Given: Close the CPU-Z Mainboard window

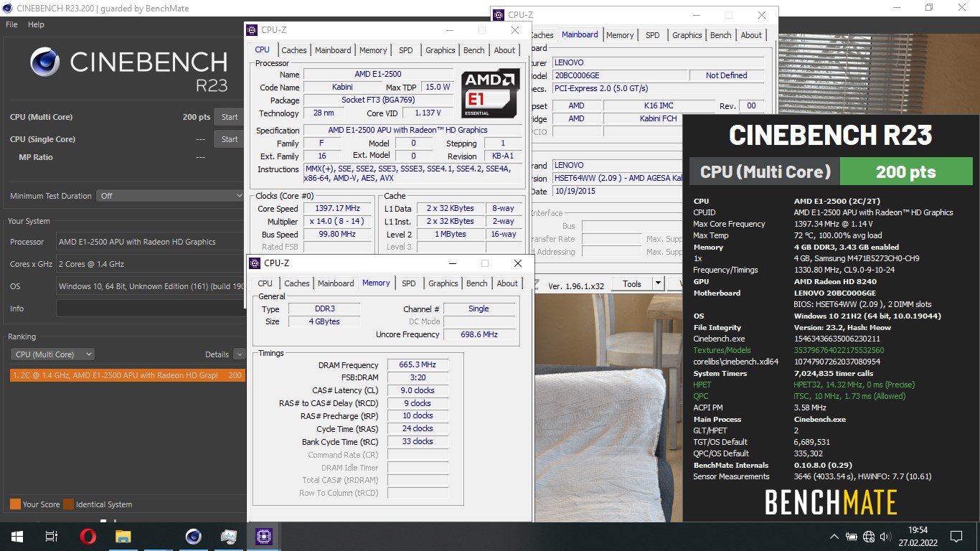Looking at the screenshot, I should tap(762, 14).
